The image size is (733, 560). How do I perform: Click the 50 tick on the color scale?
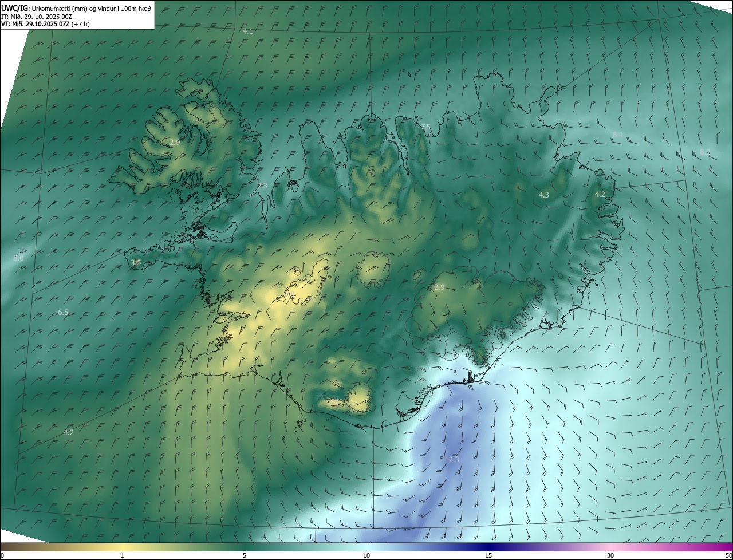point(728,555)
